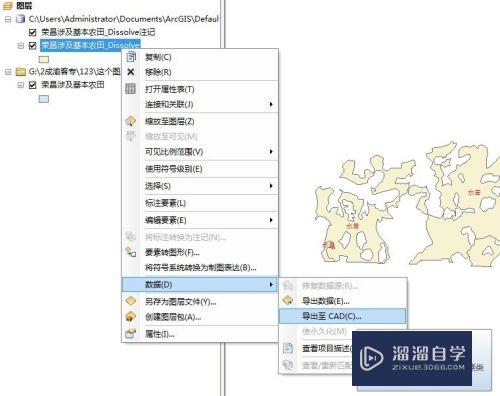Open 属性(I) Properties from the menu
The width and height of the screenshot is (500, 396).
tap(200, 334)
